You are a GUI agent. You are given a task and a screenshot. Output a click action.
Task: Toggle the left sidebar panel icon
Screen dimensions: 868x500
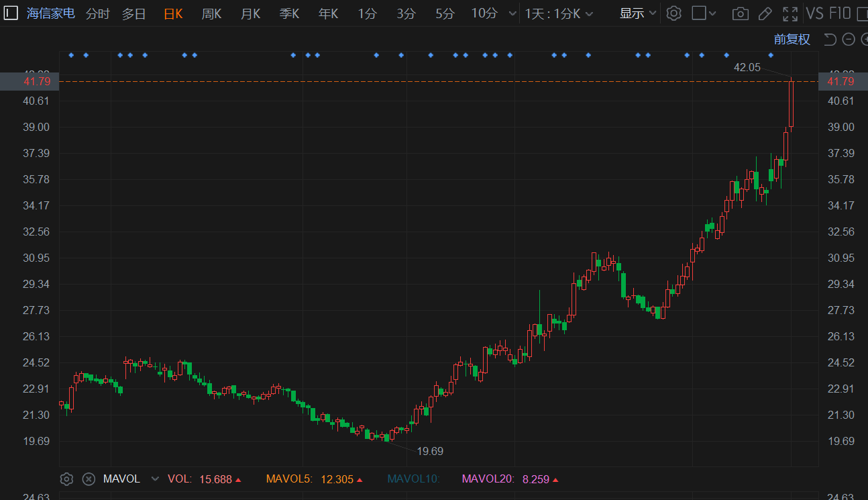tap(11, 13)
